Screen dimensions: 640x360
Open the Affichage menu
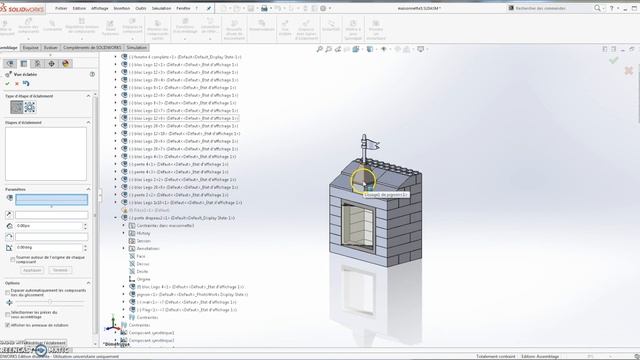[100, 8]
